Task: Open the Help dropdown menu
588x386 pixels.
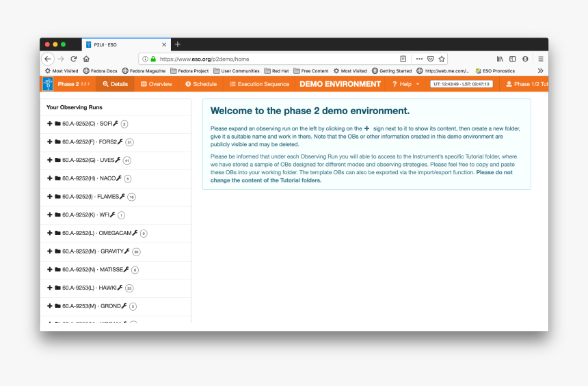Action: coord(405,84)
